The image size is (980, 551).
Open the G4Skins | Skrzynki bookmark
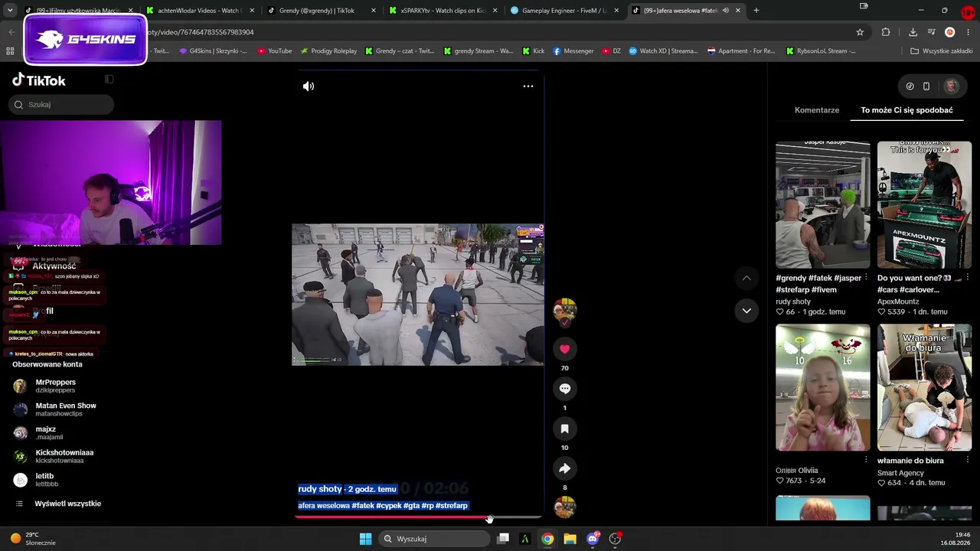tap(213, 51)
